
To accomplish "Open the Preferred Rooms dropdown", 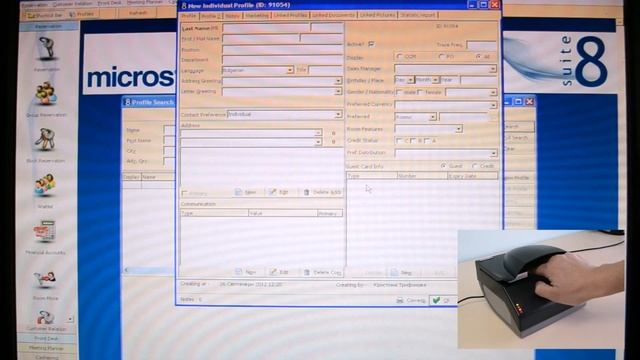I will tap(432, 117).
